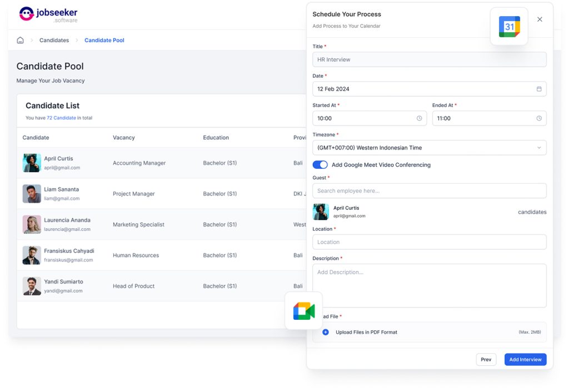Click the Search employee guest field
Image resolution: width=569 pixels, height=392 pixels.
(x=430, y=191)
